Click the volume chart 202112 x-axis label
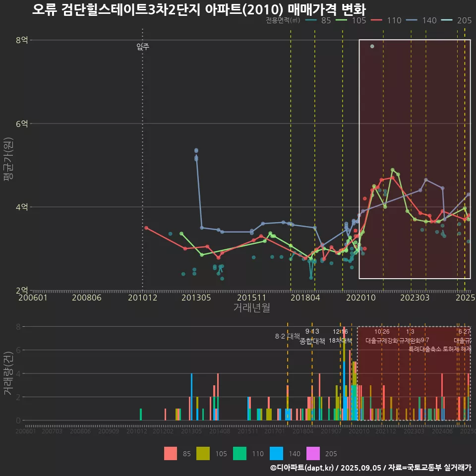The image size is (476, 476). click(386, 431)
